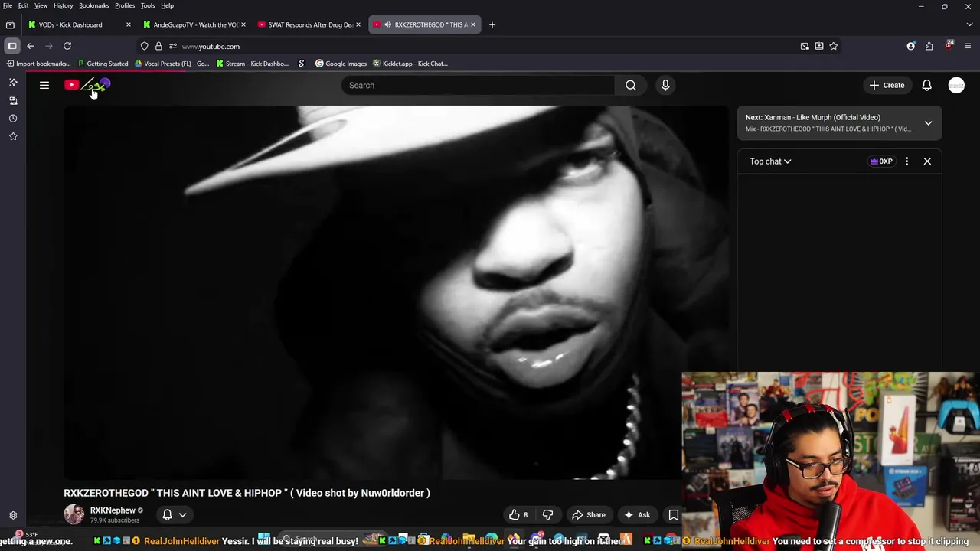The image size is (980, 551).
Task: Switch to VODs - Kick Dashboard tab
Action: 70,24
